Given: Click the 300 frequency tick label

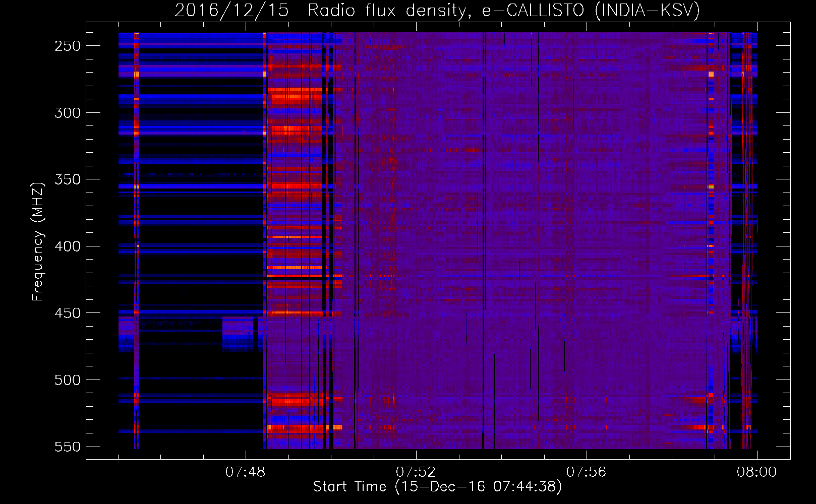Looking at the screenshot, I should pyautogui.click(x=68, y=113).
